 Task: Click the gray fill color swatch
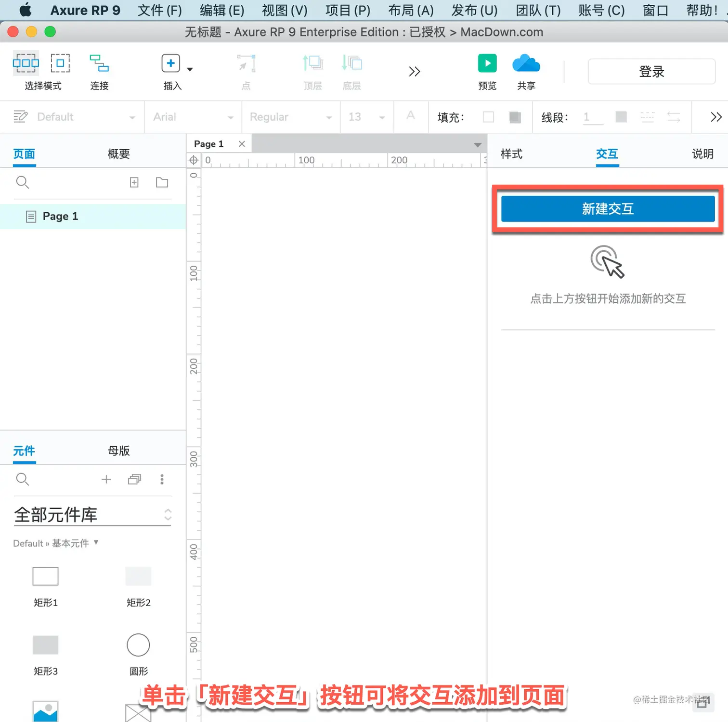(x=515, y=117)
